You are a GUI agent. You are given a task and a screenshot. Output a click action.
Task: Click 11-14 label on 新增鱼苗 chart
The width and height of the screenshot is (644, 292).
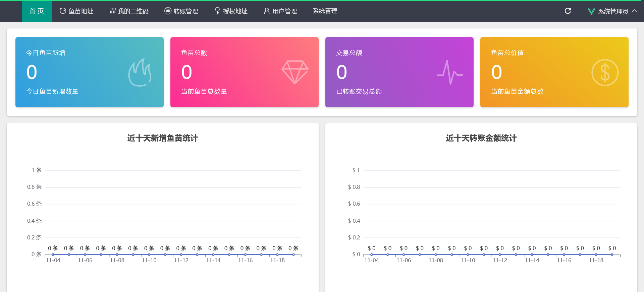click(x=213, y=260)
